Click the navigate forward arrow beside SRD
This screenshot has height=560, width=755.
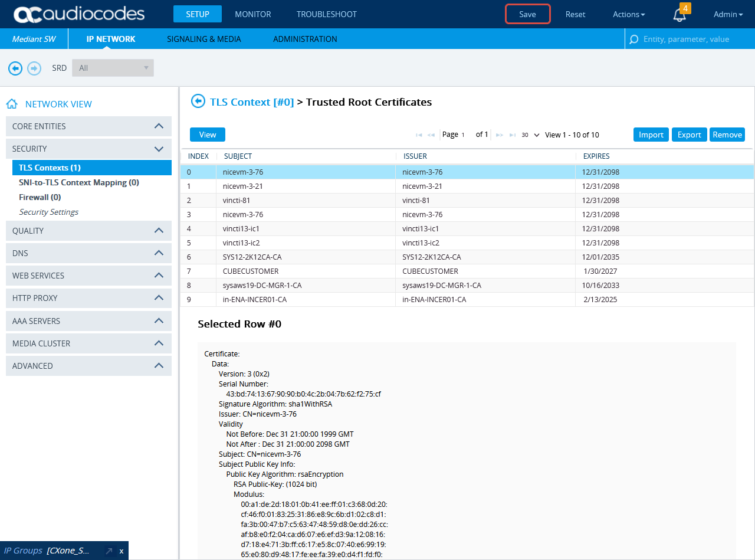click(34, 68)
